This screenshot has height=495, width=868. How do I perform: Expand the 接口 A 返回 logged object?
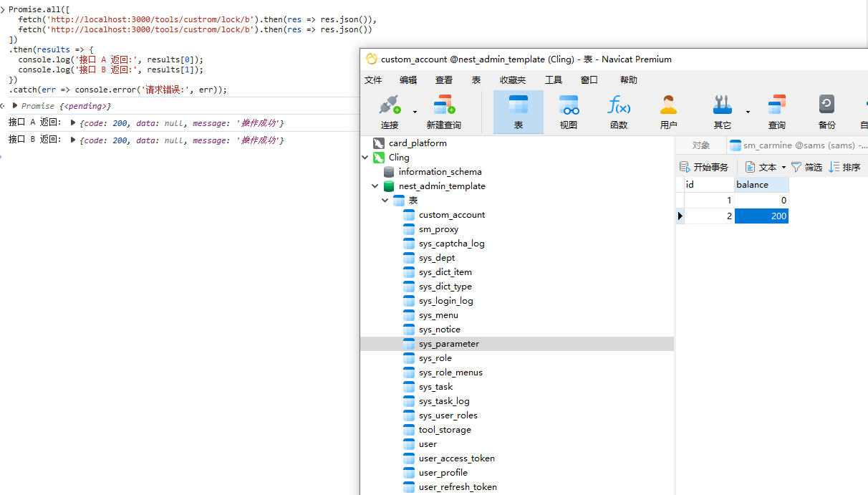73,122
